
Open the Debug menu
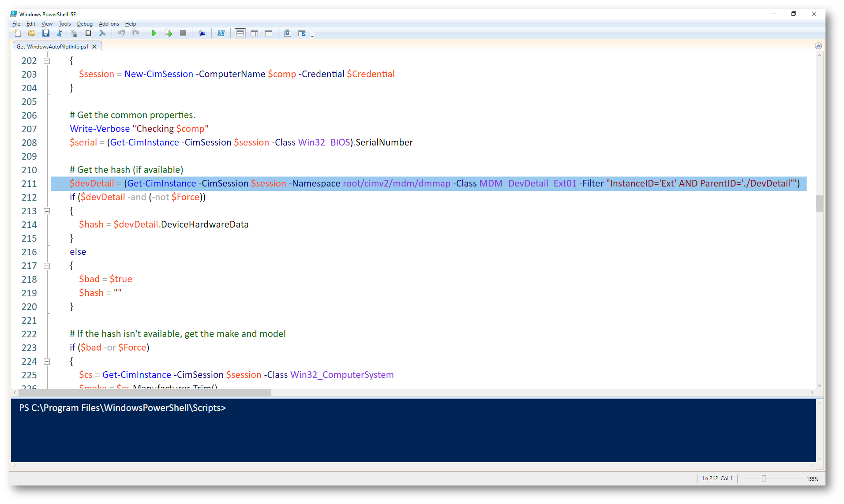84,24
